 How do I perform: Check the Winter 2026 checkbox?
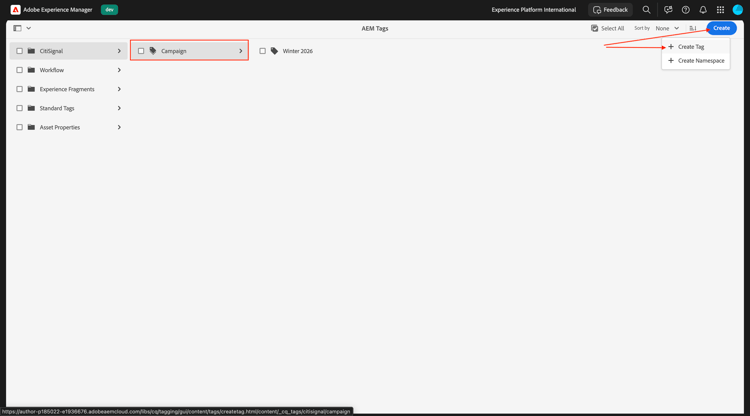(x=263, y=51)
